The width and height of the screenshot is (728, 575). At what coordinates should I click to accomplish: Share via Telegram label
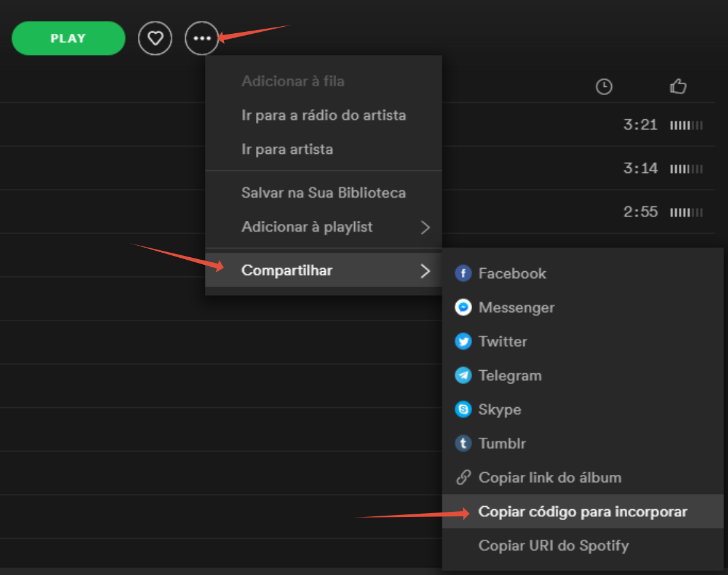pos(510,375)
